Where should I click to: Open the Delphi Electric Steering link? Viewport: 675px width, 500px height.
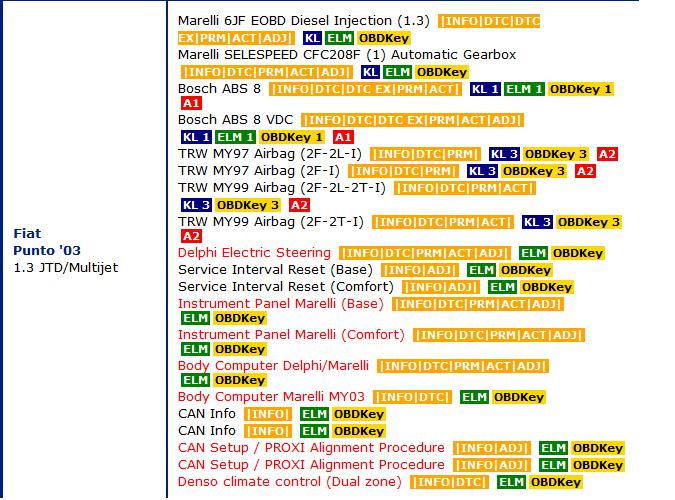pos(254,253)
